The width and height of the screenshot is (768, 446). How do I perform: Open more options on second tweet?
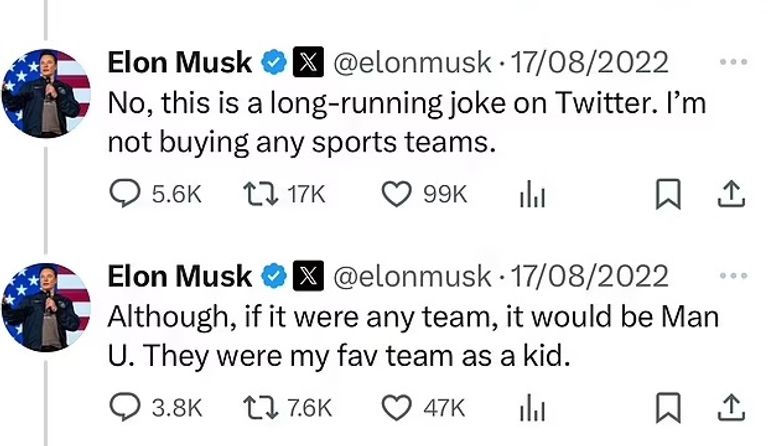(x=733, y=275)
